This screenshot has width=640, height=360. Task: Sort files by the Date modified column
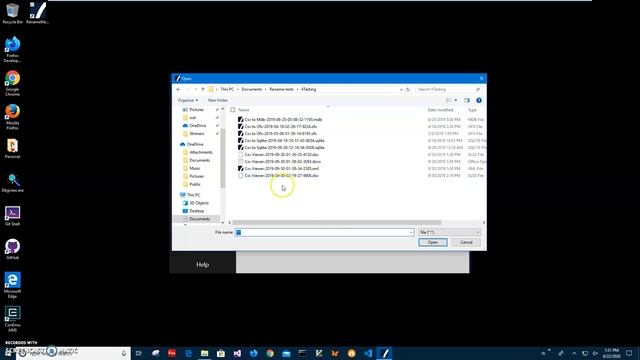point(440,110)
